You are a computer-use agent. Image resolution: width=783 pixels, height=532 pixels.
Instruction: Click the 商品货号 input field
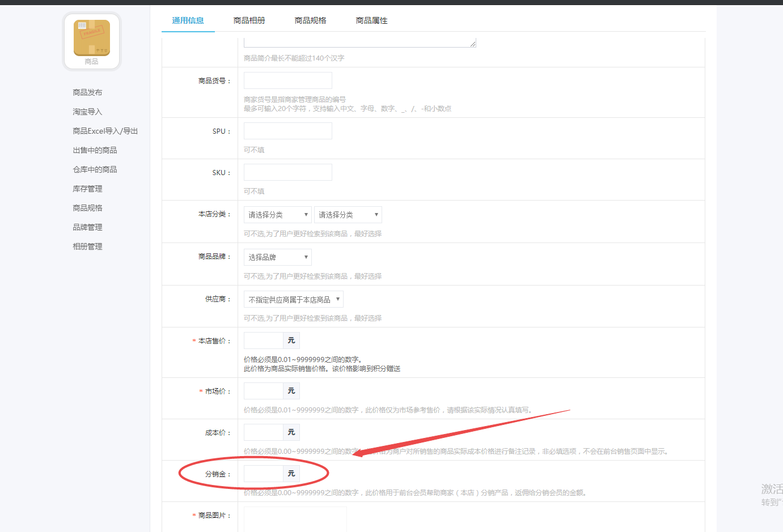[287, 80]
